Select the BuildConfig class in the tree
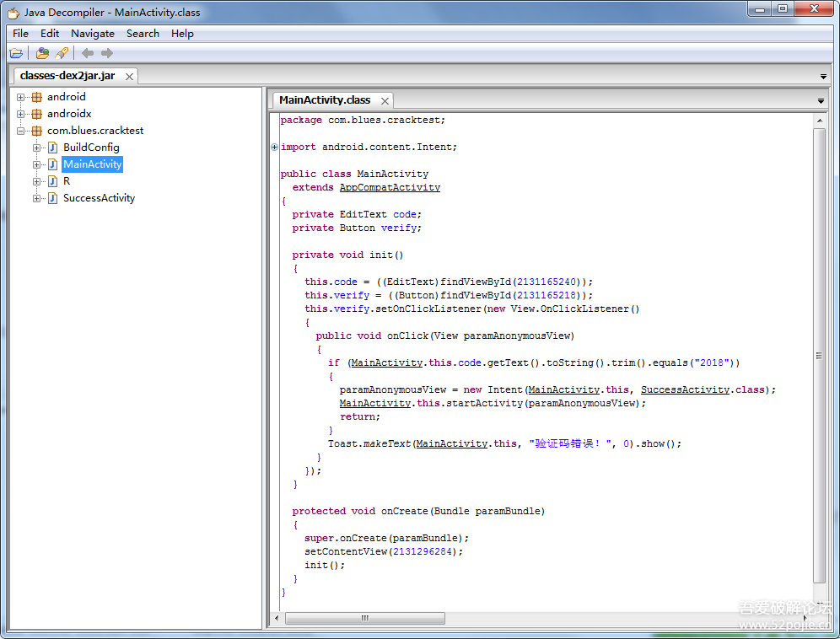The height and width of the screenshot is (639, 840). click(91, 148)
